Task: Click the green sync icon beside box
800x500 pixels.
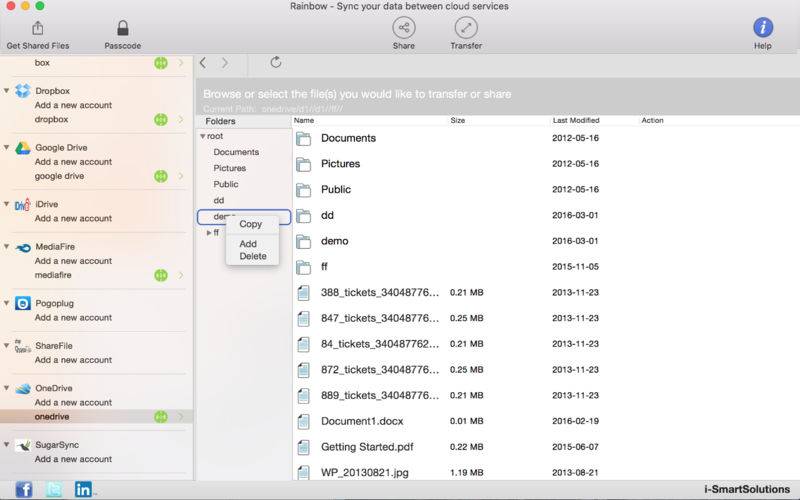Action: (x=161, y=63)
